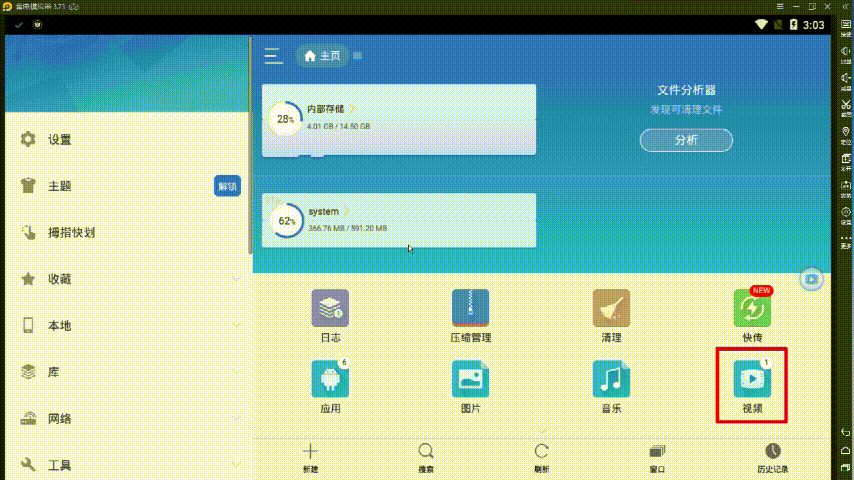Open the 图片 pictures category
The image size is (854, 480).
click(471, 386)
